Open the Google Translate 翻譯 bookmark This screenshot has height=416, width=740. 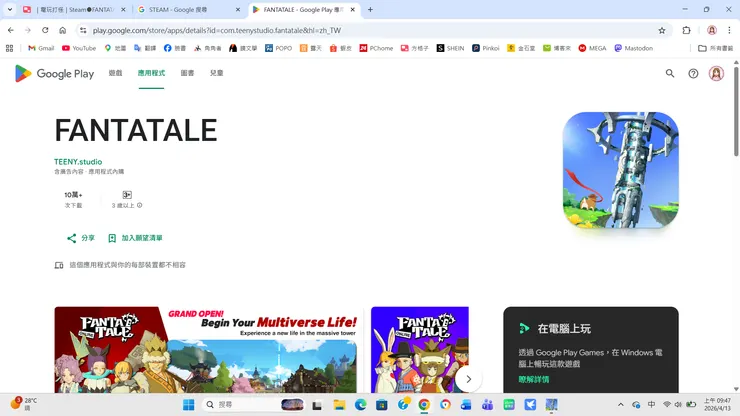(145, 48)
